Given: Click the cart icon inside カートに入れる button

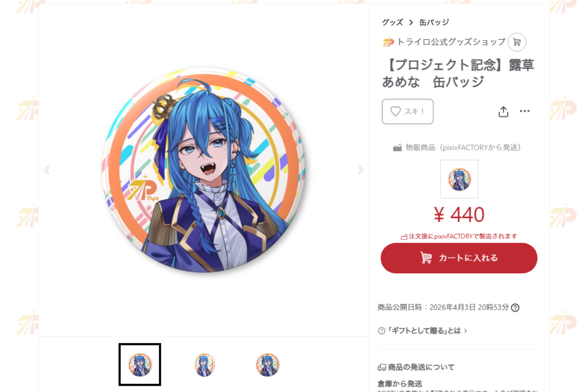Looking at the screenshot, I should point(426,258).
